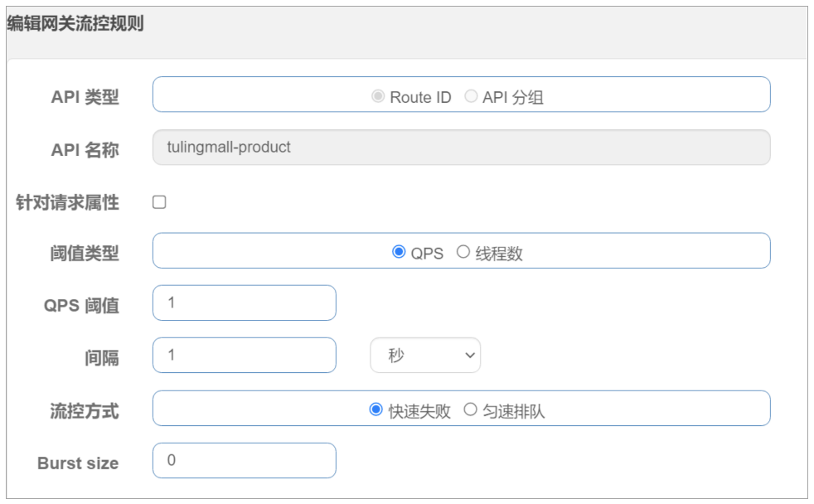Viewport: 814px width, 504px height.
Task: Click the 针对请求属性 label text
Action: [x=67, y=202]
